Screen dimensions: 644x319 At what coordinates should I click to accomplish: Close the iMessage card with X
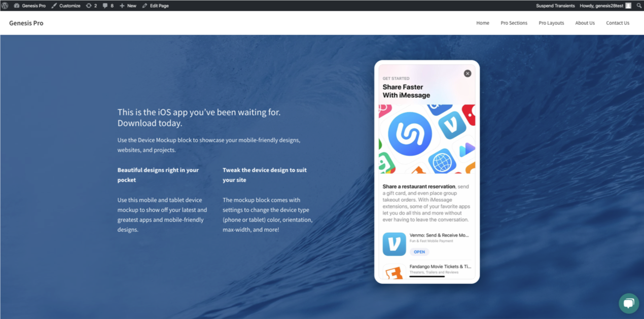point(468,74)
